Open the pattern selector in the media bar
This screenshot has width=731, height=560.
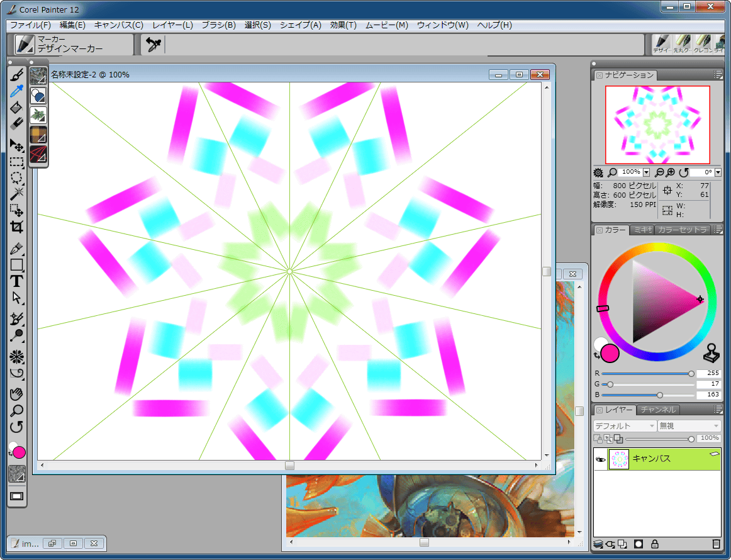point(38,76)
